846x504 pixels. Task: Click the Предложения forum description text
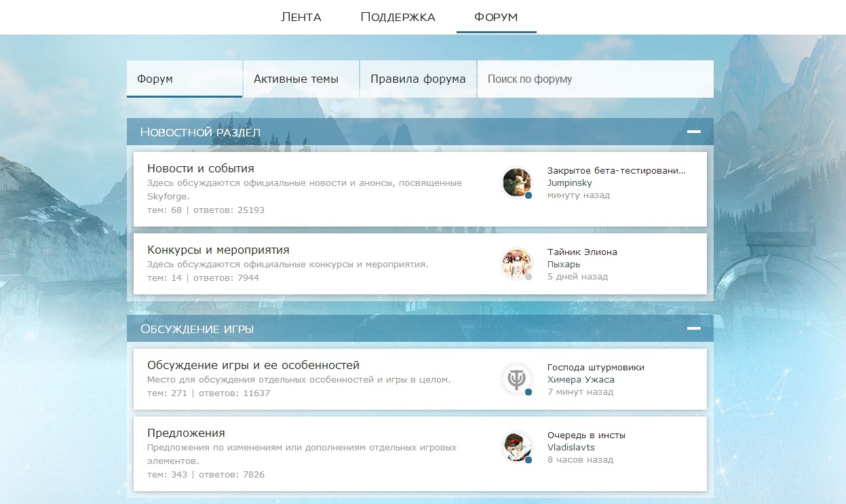click(x=302, y=454)
